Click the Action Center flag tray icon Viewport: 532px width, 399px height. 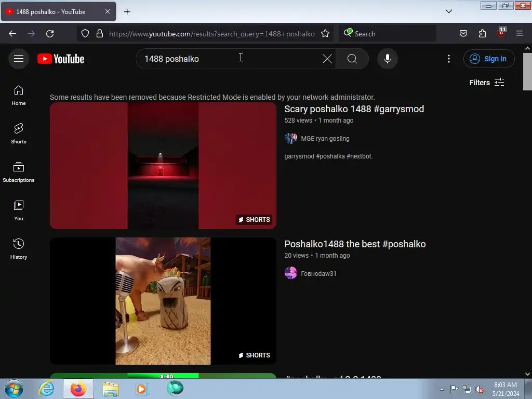(454, 389)
